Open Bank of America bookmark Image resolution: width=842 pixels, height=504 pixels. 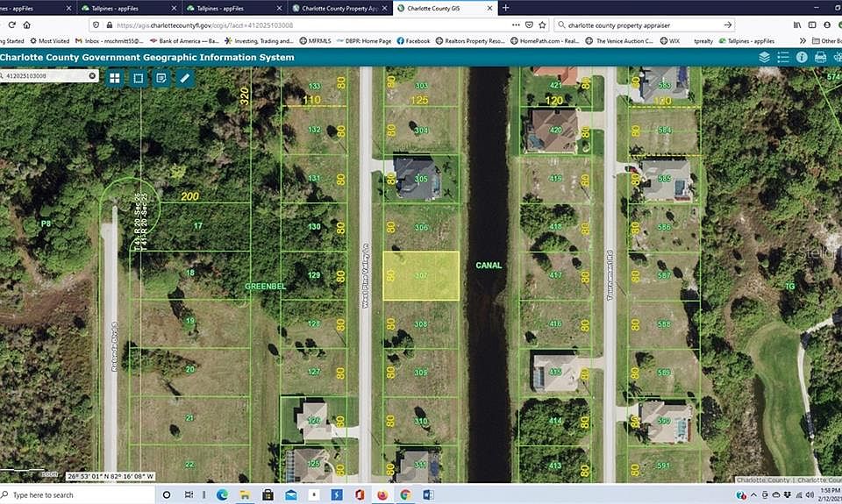pos(184,41)
